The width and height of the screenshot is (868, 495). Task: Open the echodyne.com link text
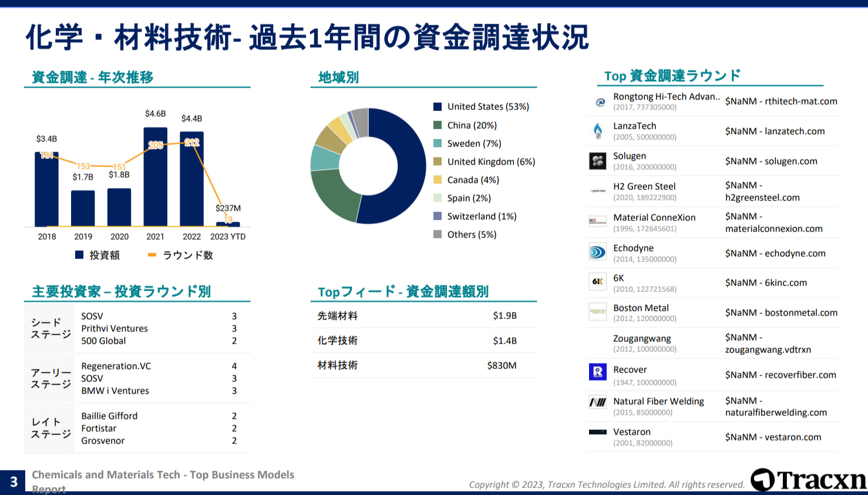[x=795, y=253]
